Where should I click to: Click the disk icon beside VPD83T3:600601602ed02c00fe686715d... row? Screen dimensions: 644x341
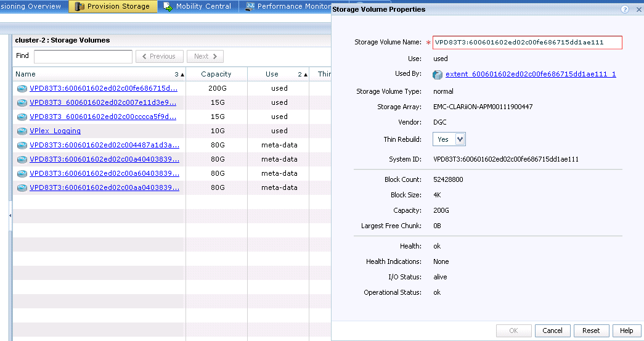click(x=22, y=88)
